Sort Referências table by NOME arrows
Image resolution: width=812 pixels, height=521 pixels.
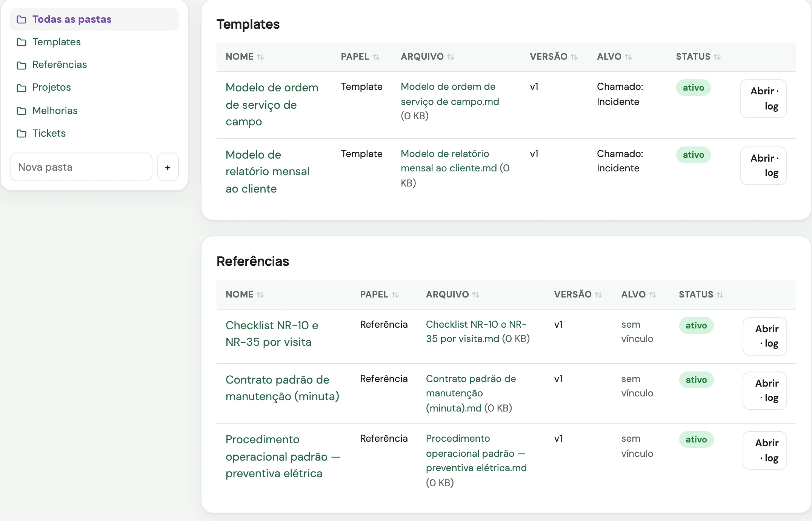coord(260,295)
